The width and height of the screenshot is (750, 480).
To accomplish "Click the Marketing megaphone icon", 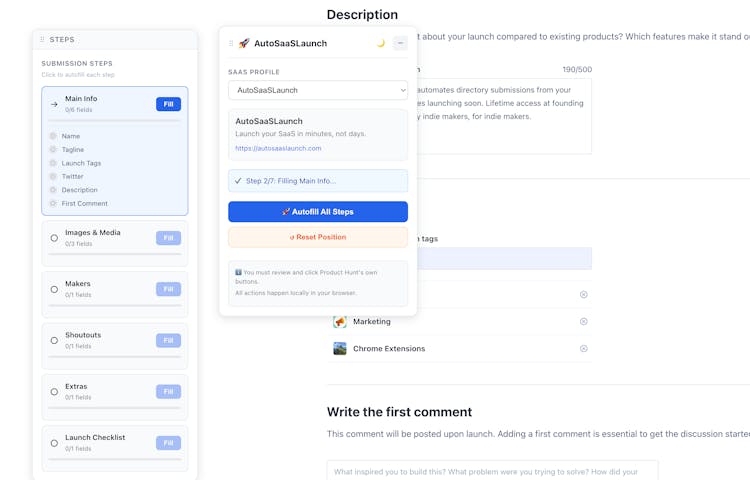I will (340, 322).
